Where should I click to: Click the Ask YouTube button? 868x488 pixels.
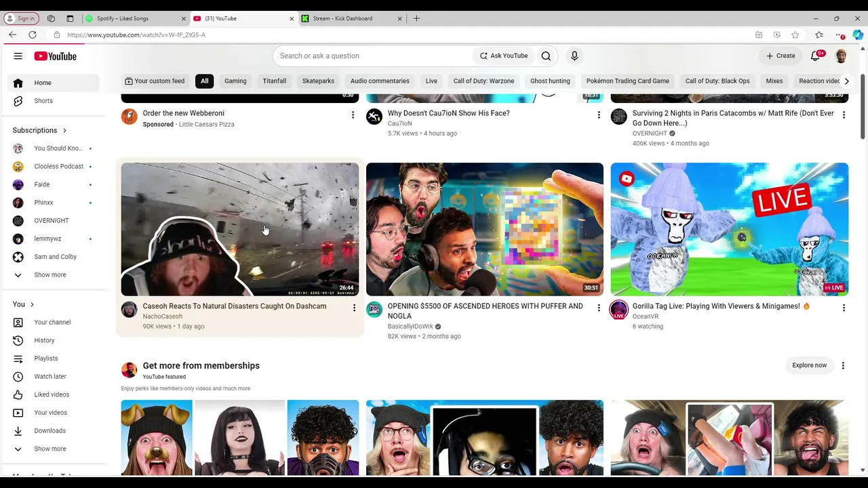tap(504, 56)
